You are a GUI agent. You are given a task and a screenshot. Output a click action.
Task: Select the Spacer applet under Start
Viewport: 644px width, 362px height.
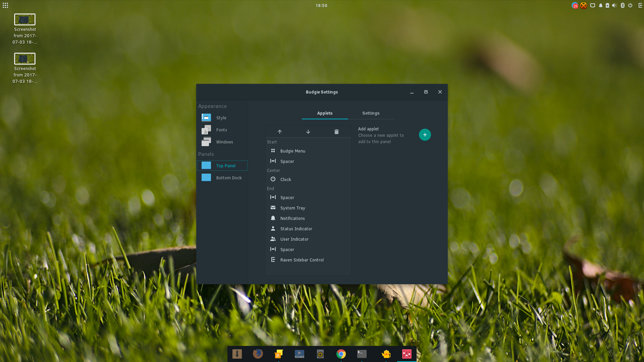tap(308, 161)
